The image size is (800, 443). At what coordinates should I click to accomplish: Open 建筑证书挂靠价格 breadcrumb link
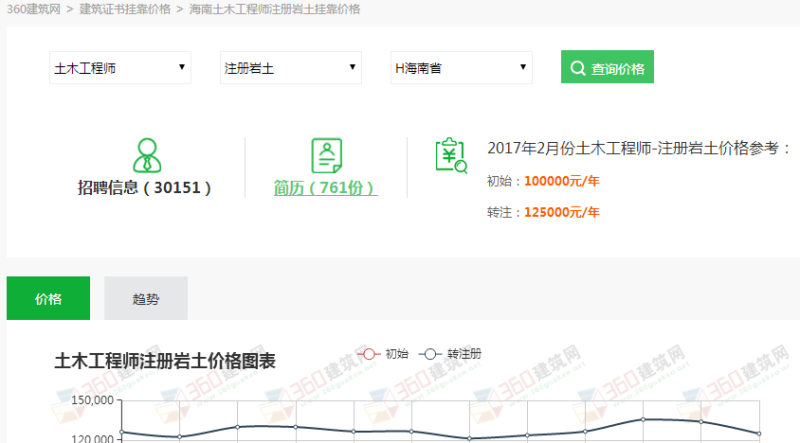point(125,9)
